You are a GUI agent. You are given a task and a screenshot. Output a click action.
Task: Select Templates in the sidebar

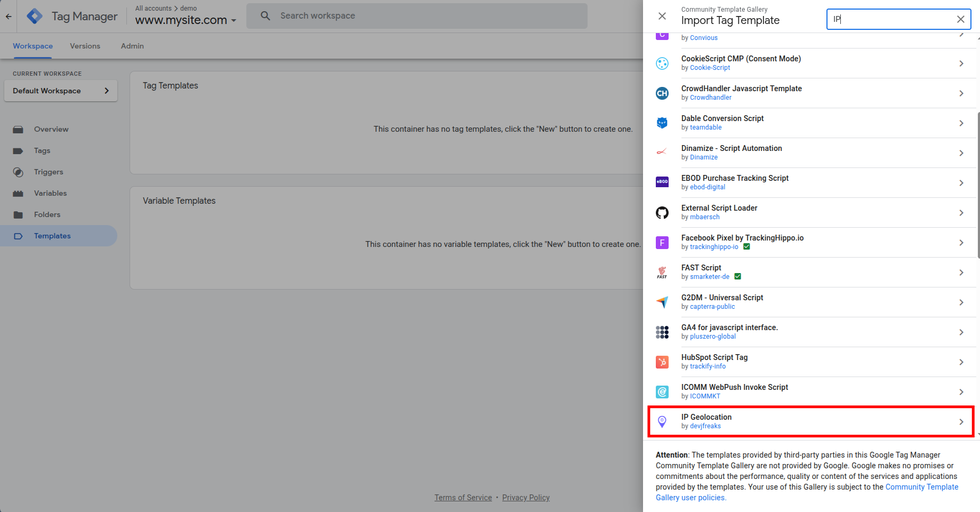point(59,236)
